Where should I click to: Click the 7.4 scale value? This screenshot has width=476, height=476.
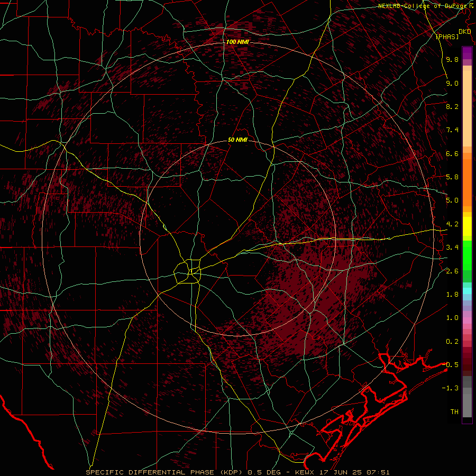click(452, 130)
